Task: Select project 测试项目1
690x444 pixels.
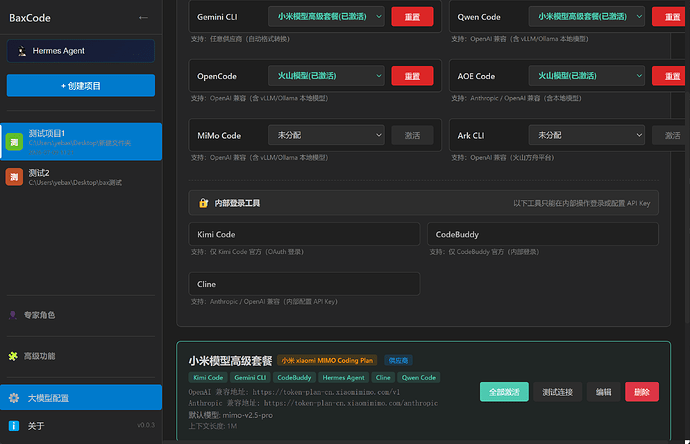Action: (x=81, y=142)
